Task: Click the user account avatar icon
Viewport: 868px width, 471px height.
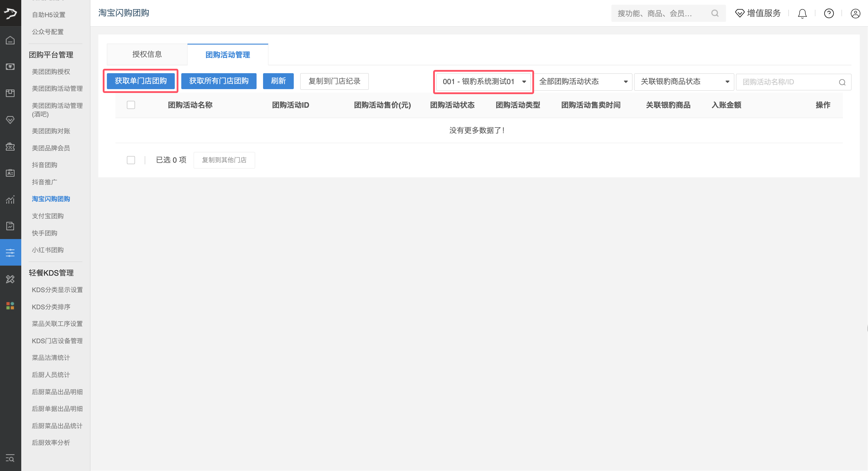Action: tap(855, 14)
